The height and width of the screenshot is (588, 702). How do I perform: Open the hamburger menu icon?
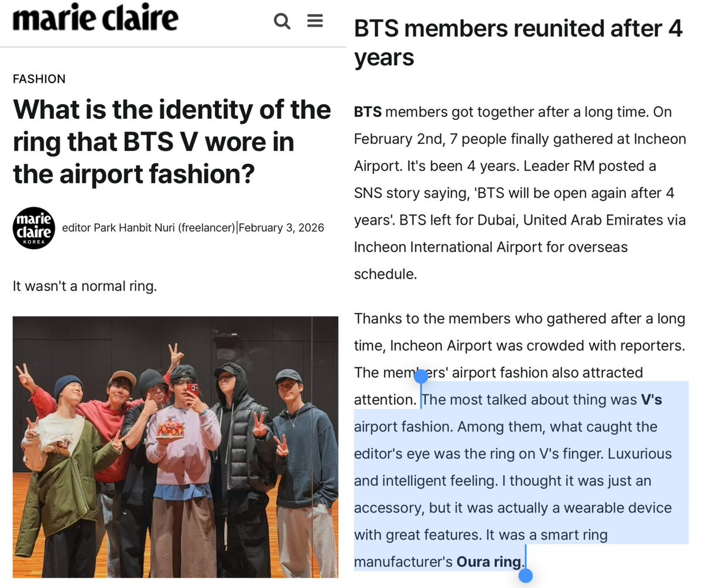tap(315, 20)
